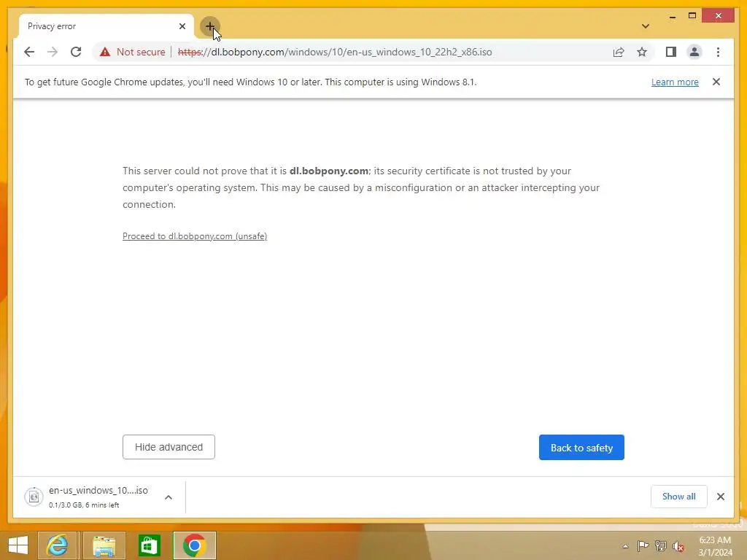Open the taskbar clock showing 6:23 AM
Image resolution: width=747 pixels, height=560 pixels.
715,546
